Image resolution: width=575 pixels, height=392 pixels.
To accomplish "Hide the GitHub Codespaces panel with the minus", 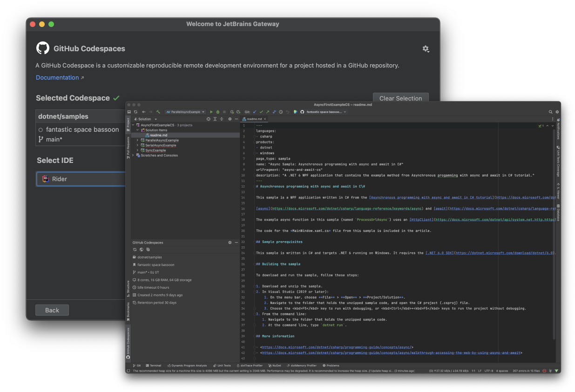I will point(236,242).
